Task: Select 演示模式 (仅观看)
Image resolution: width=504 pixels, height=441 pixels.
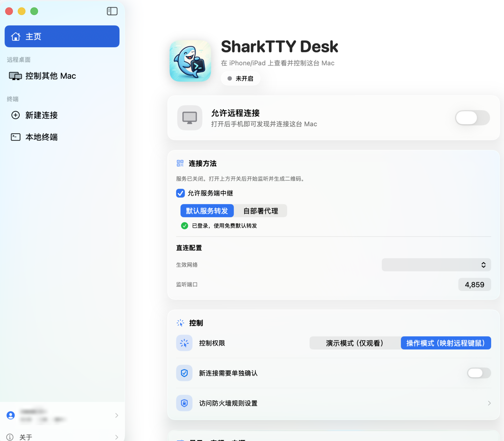Action: click(355, 343)
